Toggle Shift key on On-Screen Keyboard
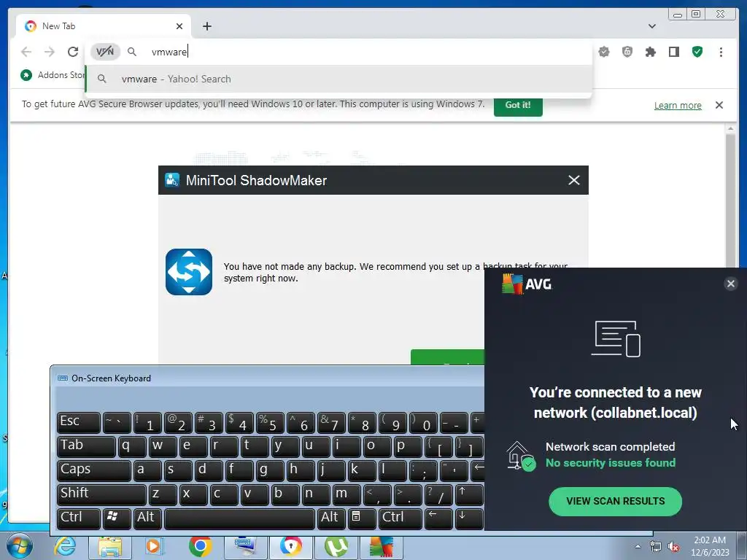The width and height of the screenshot is (747, 560). (101, 494)
